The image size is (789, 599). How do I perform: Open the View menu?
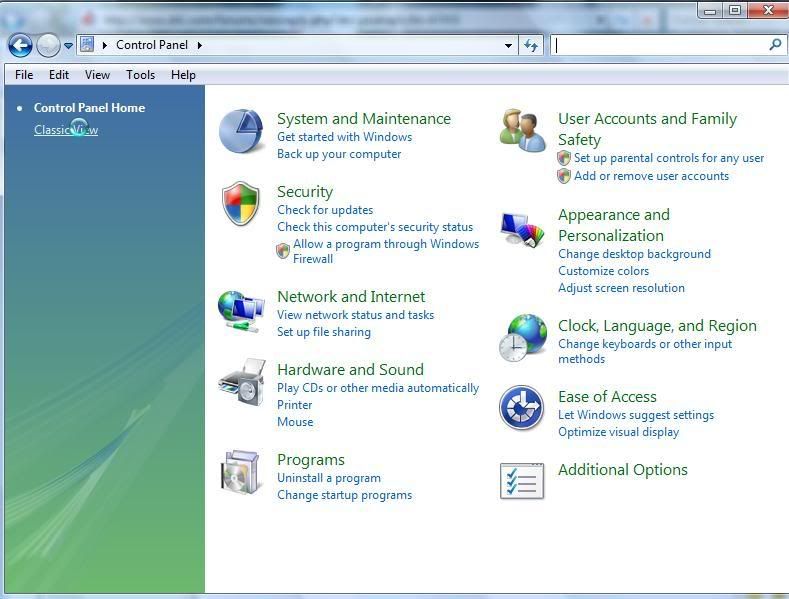[97, 75]
